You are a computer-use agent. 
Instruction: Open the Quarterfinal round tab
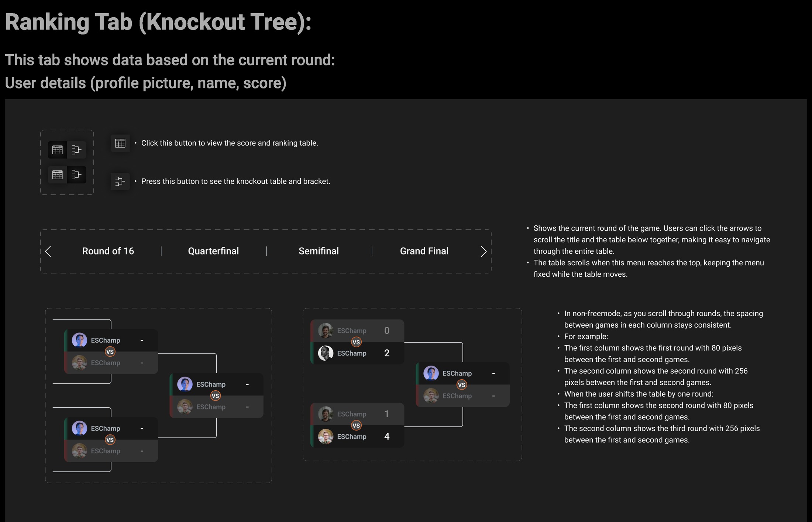213,251
